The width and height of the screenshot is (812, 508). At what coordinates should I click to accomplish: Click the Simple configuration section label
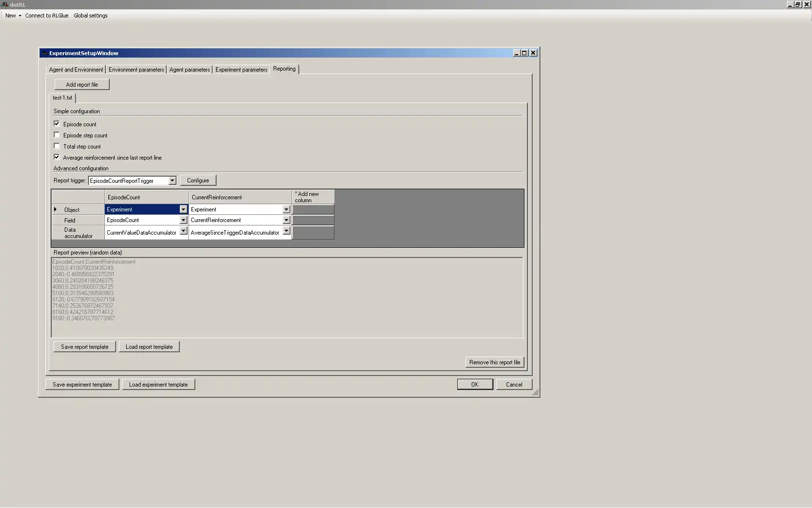pyautogui.click(x=76, y=111)
